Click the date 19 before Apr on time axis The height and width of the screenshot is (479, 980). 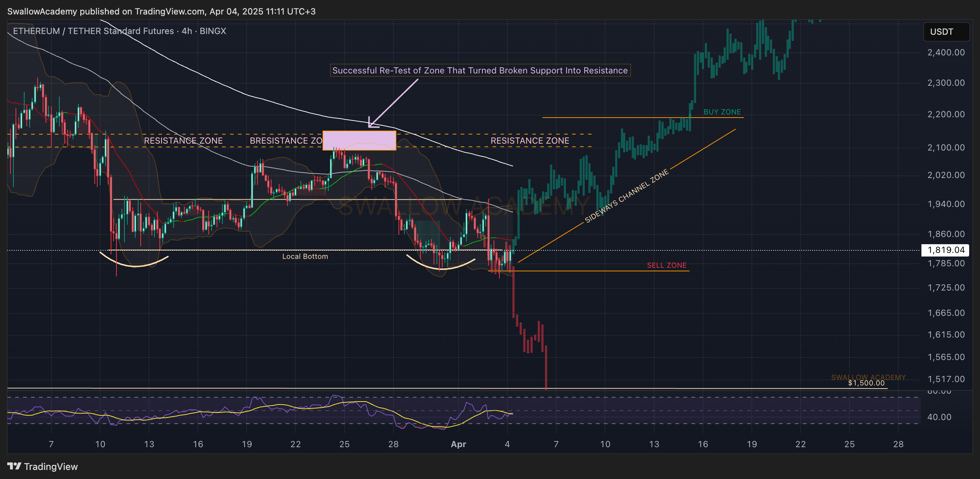(x=247, y=444)
